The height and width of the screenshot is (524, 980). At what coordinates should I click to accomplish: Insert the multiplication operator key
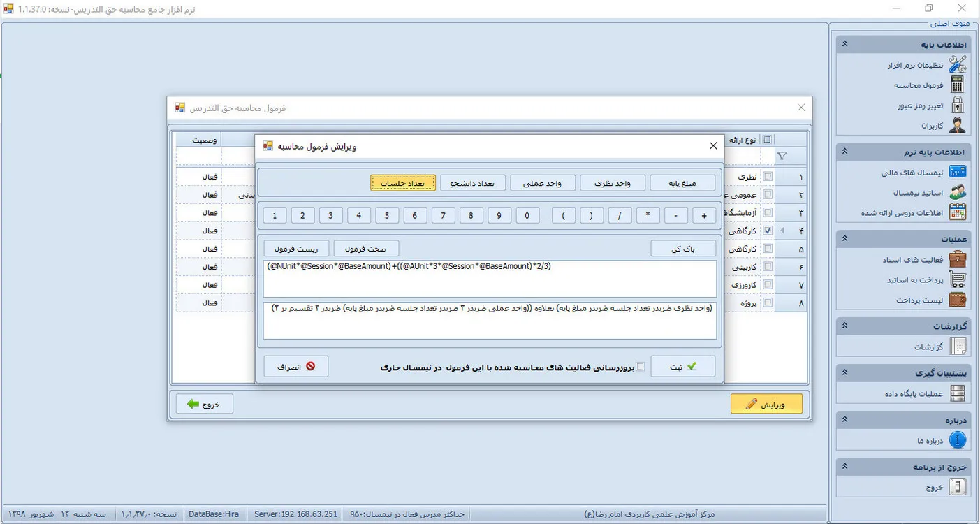click(x=648, y=216)
